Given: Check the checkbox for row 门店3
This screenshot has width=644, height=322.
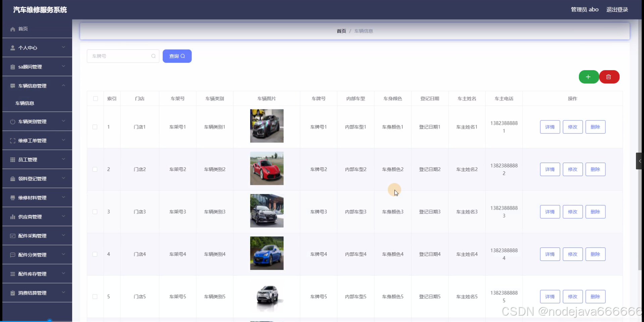Looking at the screenshot, I should click(95, 212).
